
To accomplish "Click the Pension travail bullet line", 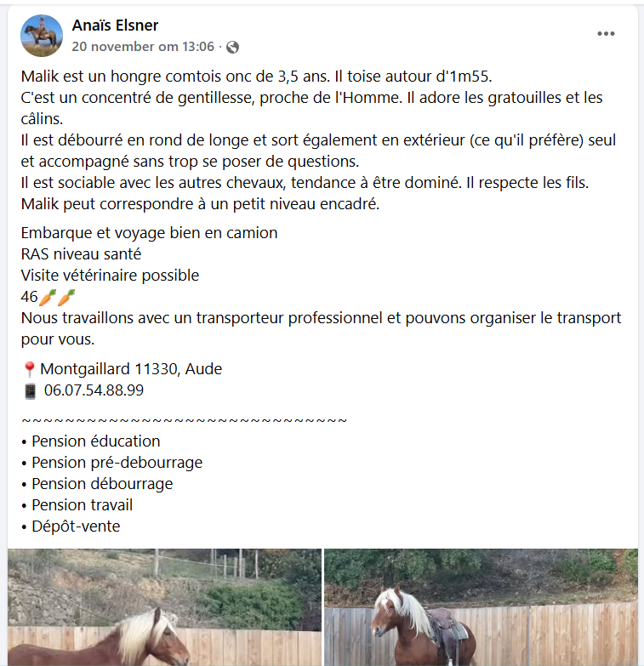I will coord(82,505).
